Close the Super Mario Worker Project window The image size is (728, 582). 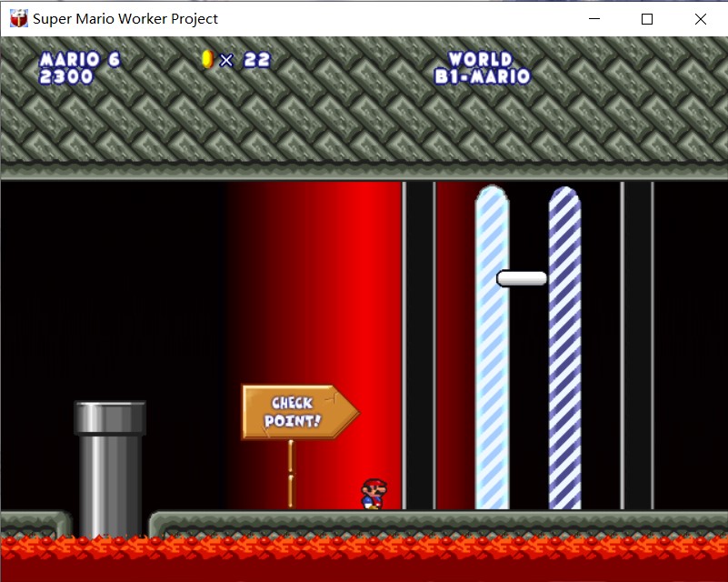[701, 18]
